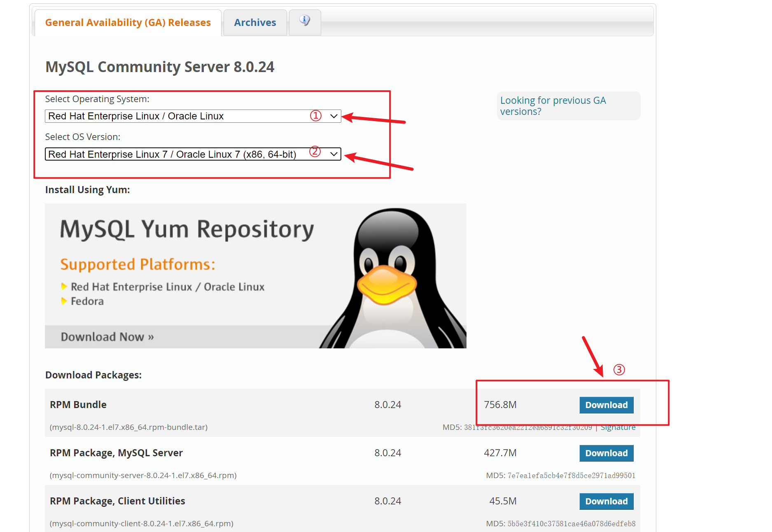Click the 'RPM Package, Client Utilities' title
Viewport: 772px width, 532px height.
coord(117,501)
